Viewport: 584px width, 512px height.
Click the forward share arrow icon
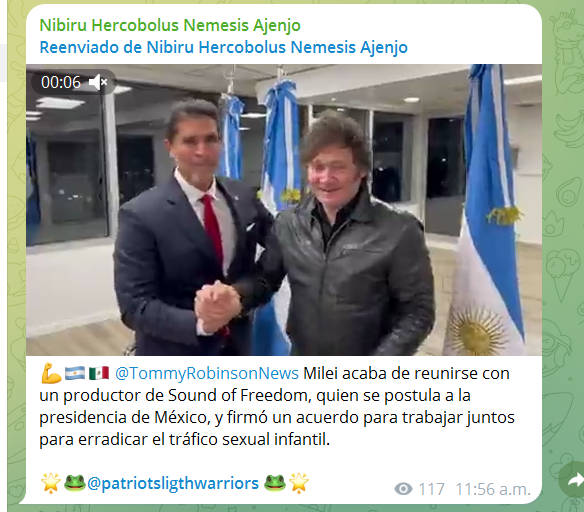(574, 481)
